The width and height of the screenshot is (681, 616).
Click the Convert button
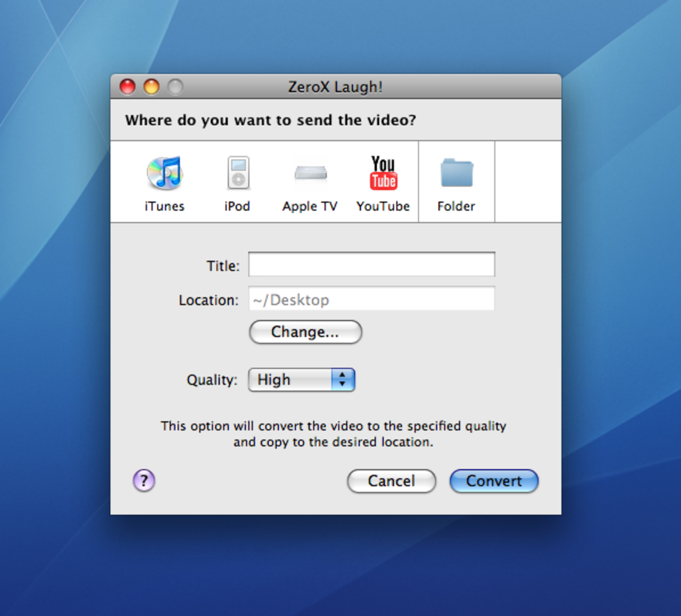pos(494,481)
